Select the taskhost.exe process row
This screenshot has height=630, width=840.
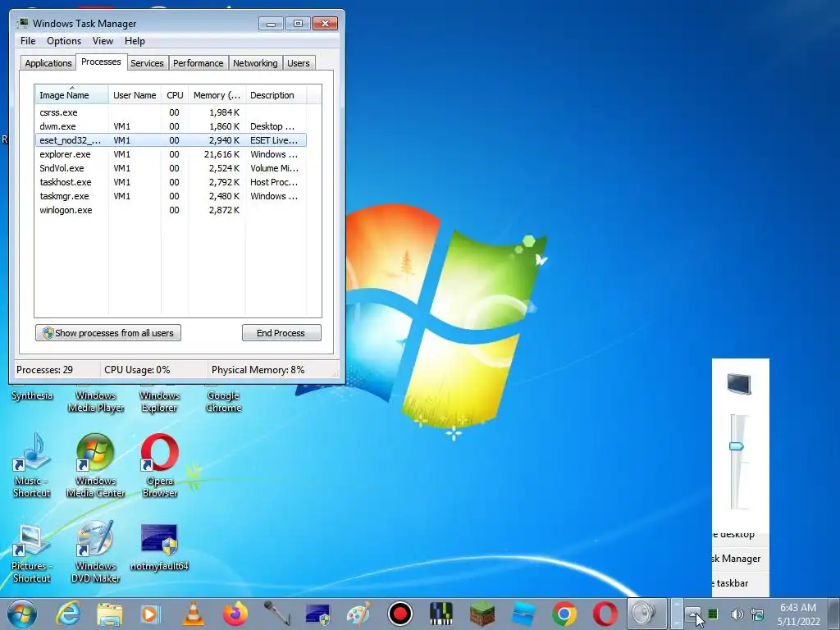point(171,182)
